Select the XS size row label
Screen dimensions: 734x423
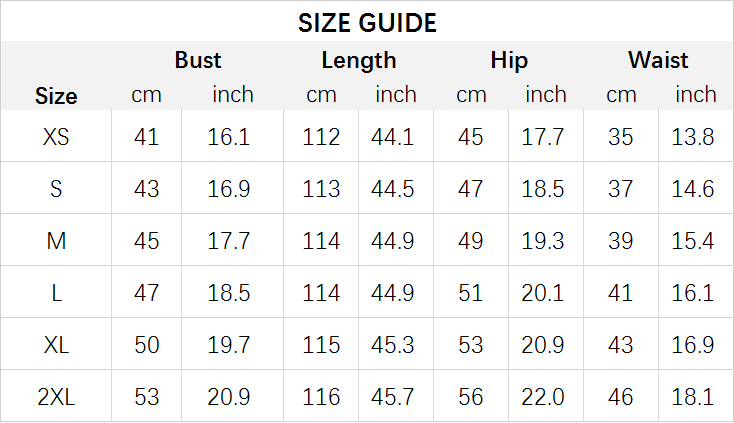pyautogui.click(x=56, y=137)
